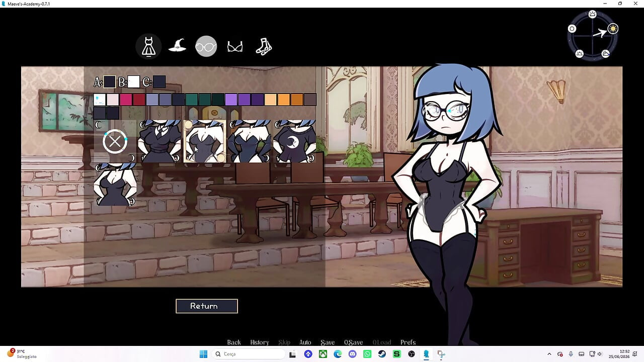This screenshot has height=362, width=644.
Task: Open Steam from the taskbar
Action: 382,354
